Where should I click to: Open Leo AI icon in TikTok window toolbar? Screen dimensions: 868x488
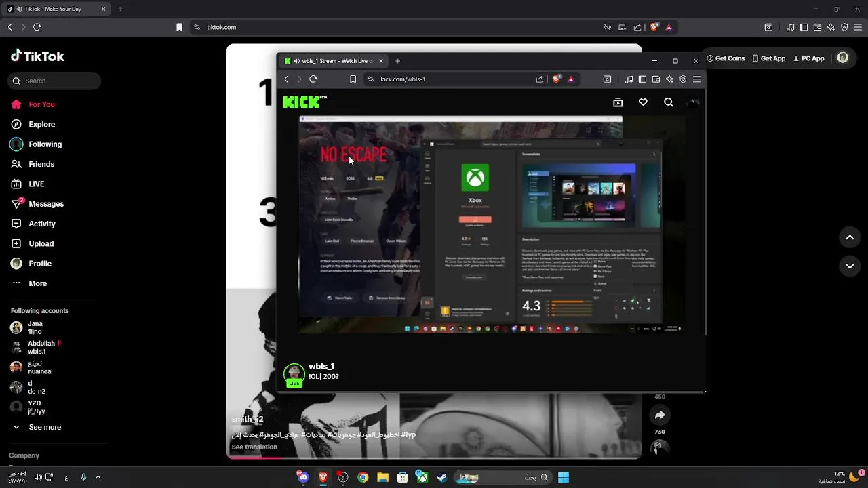[x=831, y=27]
